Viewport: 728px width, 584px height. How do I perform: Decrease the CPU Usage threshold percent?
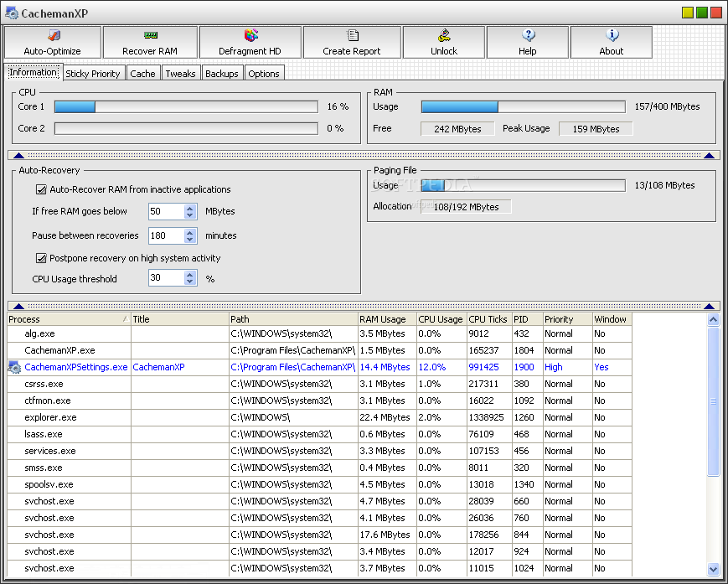189,282
